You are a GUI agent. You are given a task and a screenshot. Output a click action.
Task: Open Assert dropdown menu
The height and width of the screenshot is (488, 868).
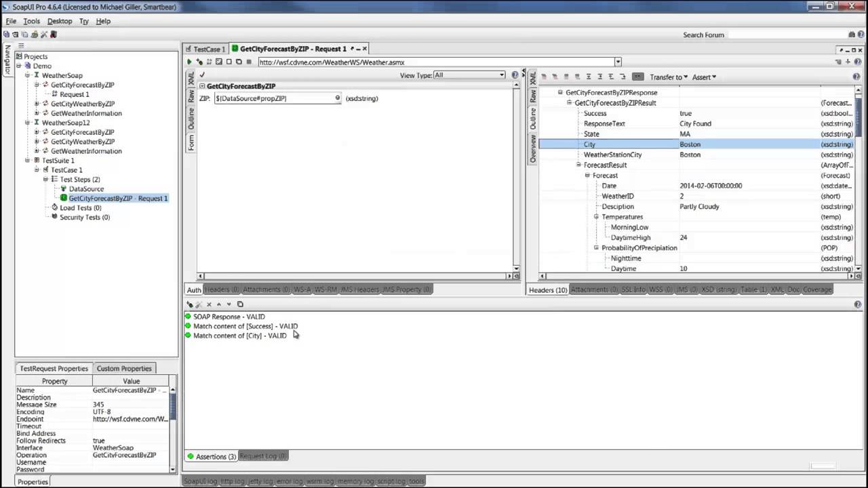click(x=704, y=77)
